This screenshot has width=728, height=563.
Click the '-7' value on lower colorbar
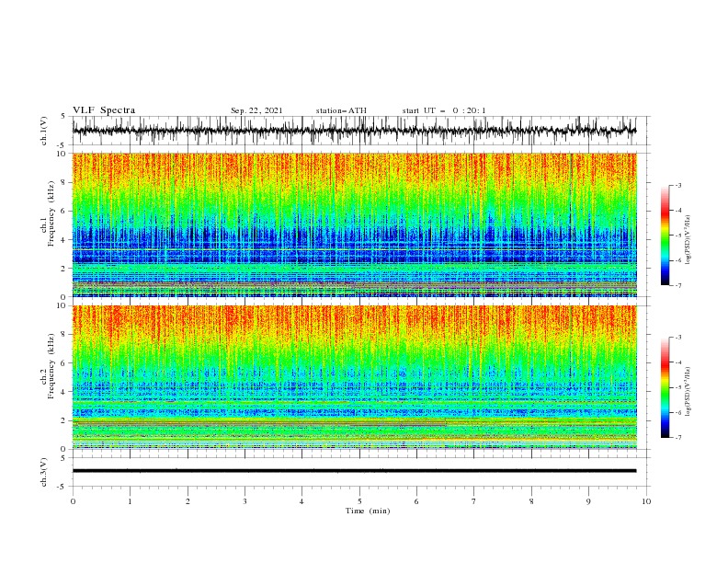(x=677, y=438)
